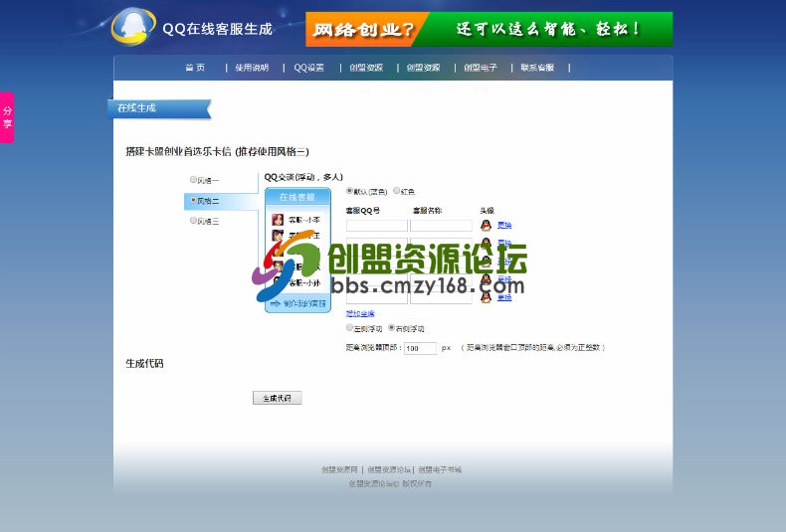Click the last row penguin avatar icon

486,297
